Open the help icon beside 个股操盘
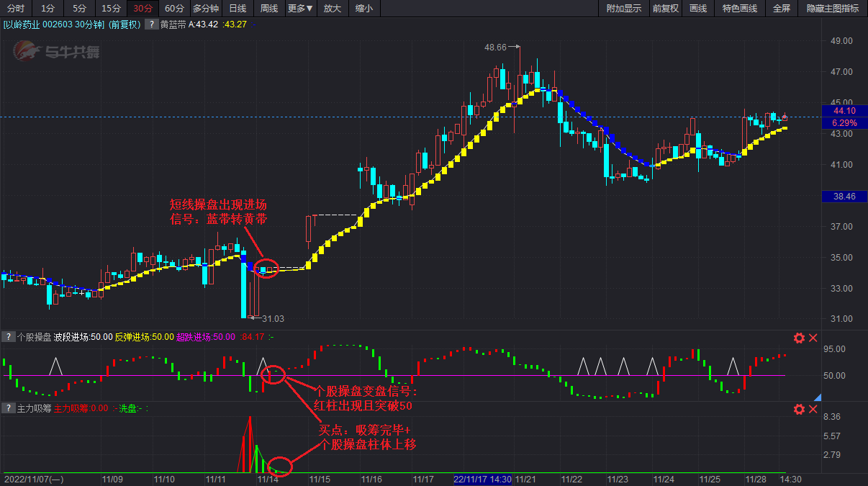Viewport: 868px width, 486px height. 7,337
